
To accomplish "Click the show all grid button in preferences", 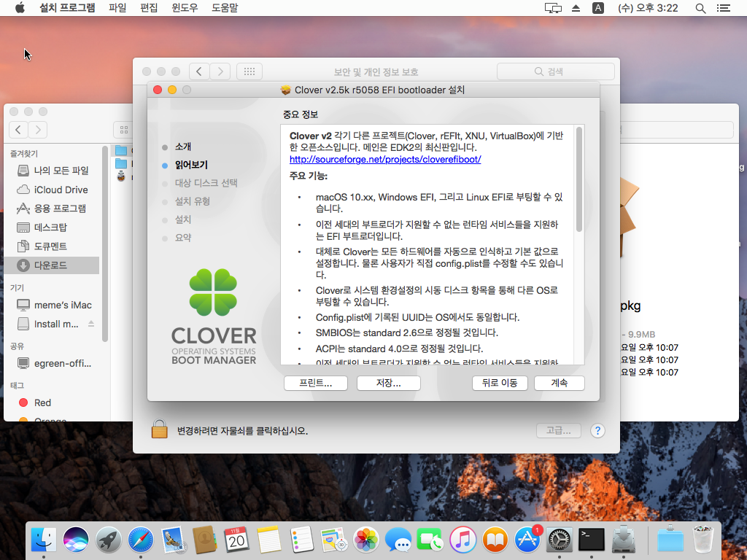I will (249, 71).
